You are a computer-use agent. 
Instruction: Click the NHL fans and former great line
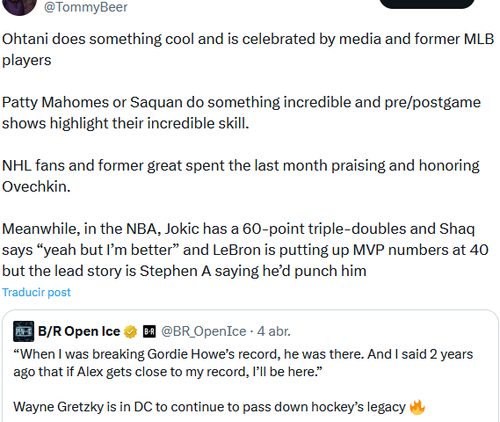pos(241,165)
